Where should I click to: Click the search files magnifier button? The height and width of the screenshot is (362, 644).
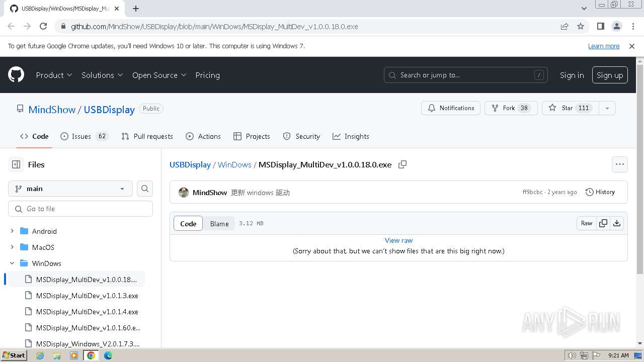(145, 189)
